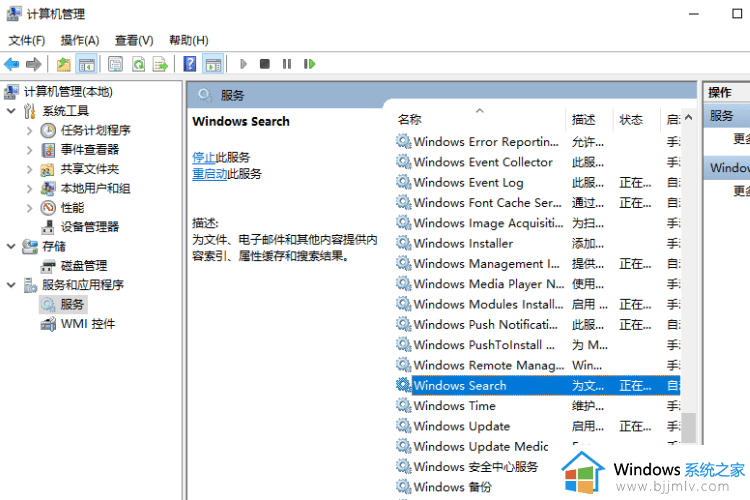Screen dimensions: 750x500
Task: Select the 性能 tree item
Action: click(72, 208)
